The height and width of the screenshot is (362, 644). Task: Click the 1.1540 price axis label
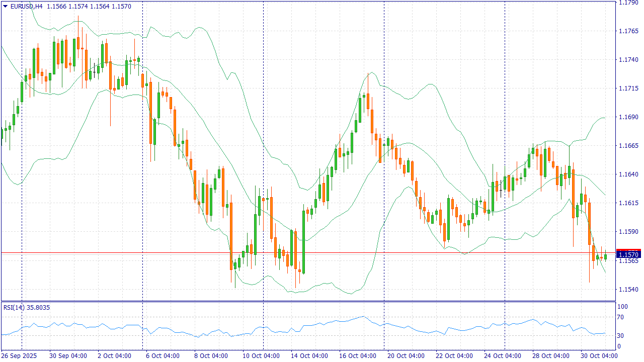628,289
